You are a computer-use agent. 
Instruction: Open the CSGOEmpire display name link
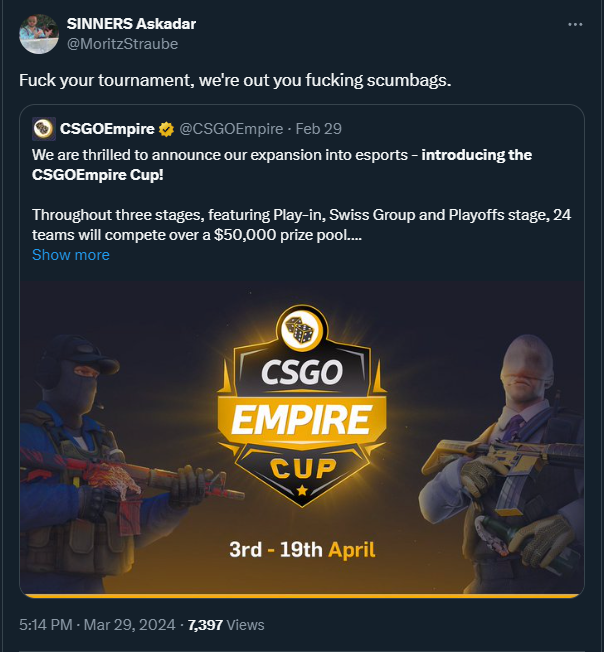pos(106,128)
